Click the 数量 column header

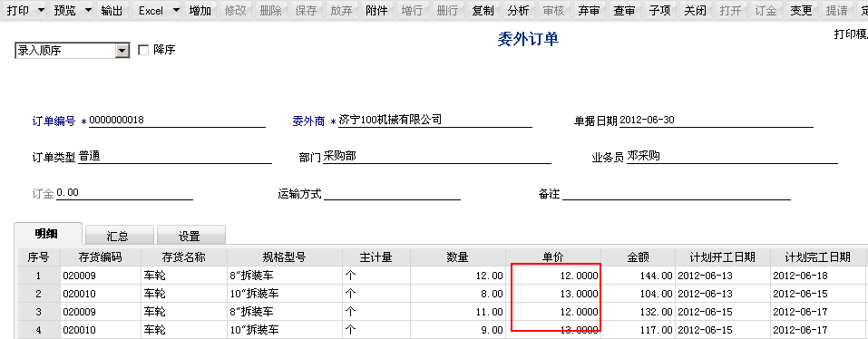[457, 257]
